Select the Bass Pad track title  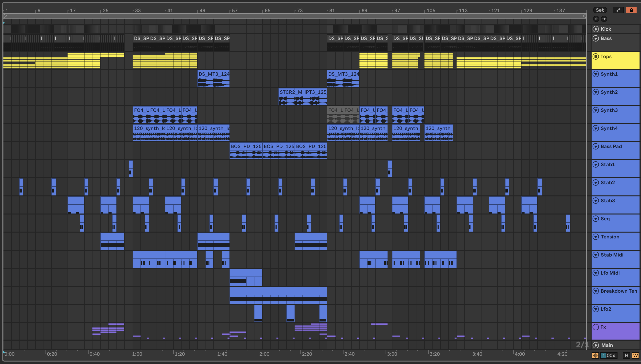(x=611, y=147)
